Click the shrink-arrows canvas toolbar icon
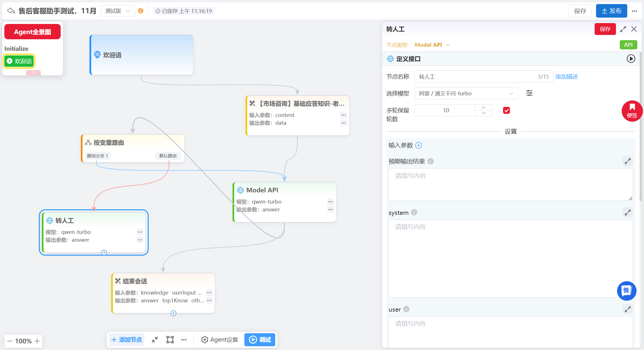644x350 pixels. (x=155, y=340)
